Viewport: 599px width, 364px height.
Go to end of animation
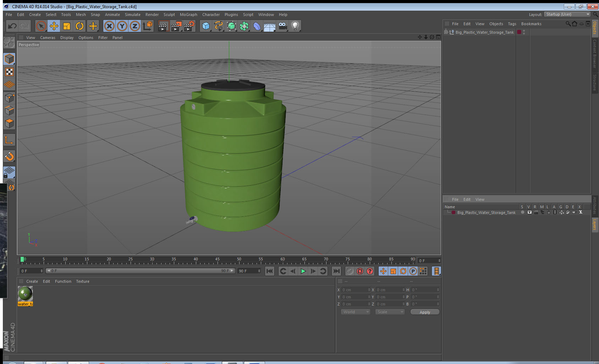coord(336,271)
